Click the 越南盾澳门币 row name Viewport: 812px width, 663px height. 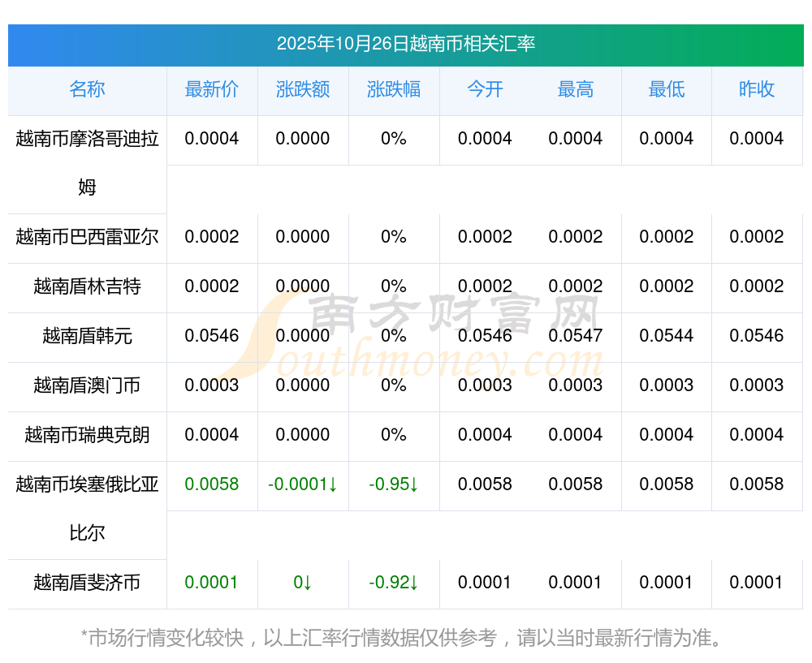coord(87,385)
